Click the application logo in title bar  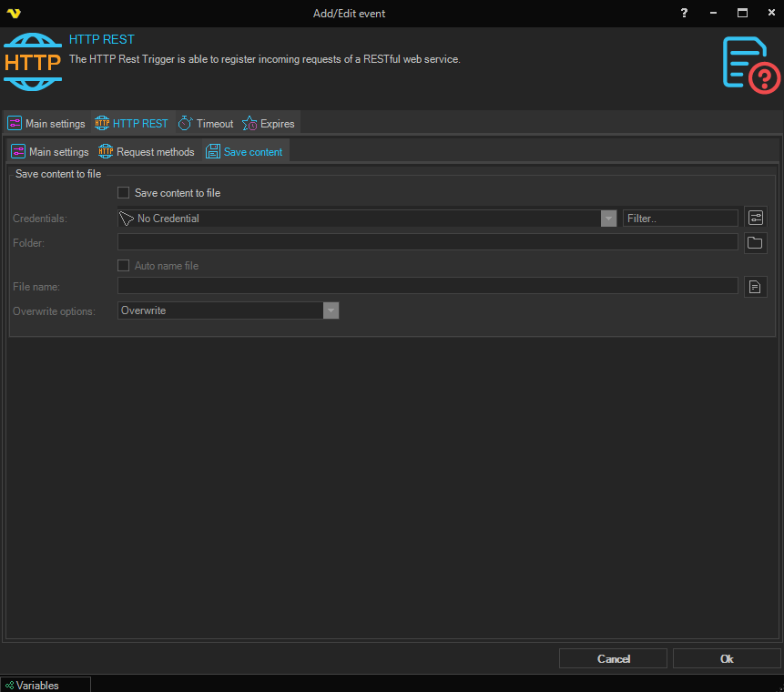(14, 14)
